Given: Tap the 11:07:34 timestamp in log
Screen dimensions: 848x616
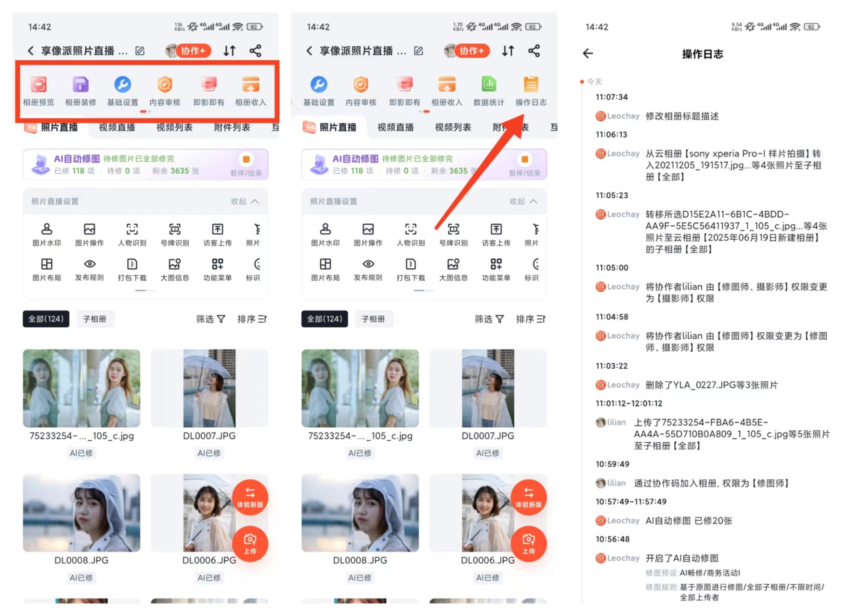Looking at the screenshot, I should pos(612,97).
